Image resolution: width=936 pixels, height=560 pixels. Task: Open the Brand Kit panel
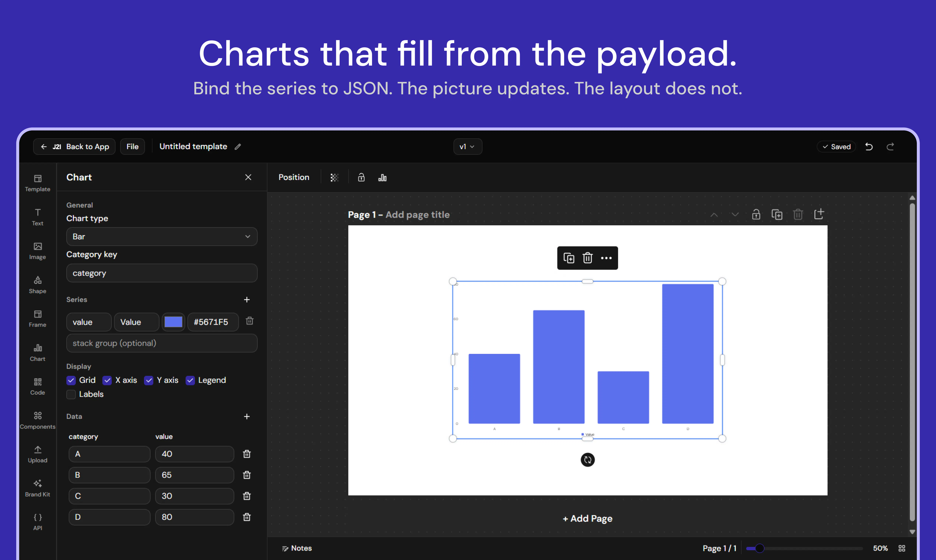(37, 488)
